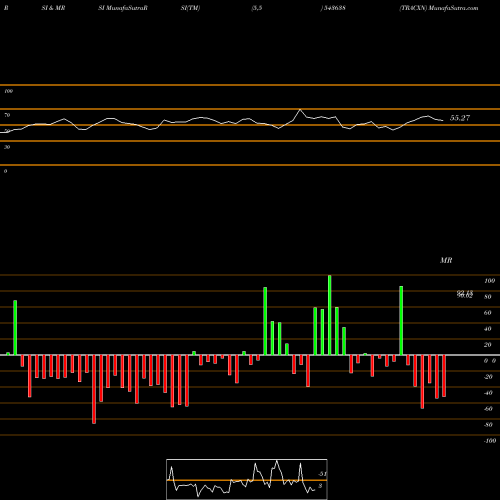Click the MR axis label -40
The width and height of the screenshot is (500, 500).
(488, 393)
